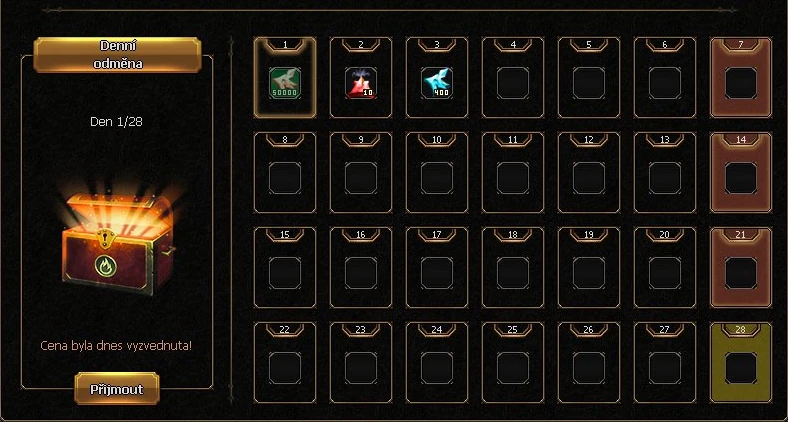Click the day 27 reward card
This screenshot has height=422, width=788.
tap(664, 363)
